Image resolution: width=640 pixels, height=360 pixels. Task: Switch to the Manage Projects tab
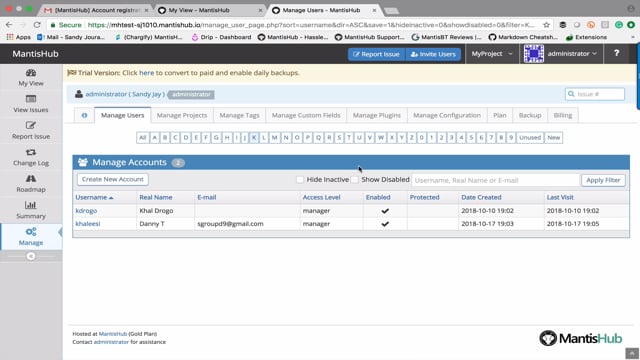pyautogui.click(x=182, y=115)
